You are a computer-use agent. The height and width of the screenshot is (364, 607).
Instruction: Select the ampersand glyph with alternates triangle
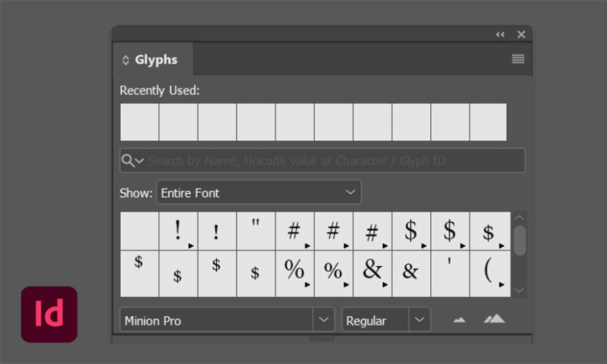pos(373,273)
